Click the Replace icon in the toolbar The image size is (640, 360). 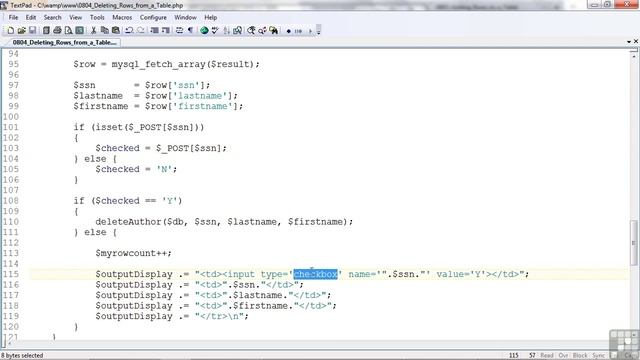pos(262,31)
